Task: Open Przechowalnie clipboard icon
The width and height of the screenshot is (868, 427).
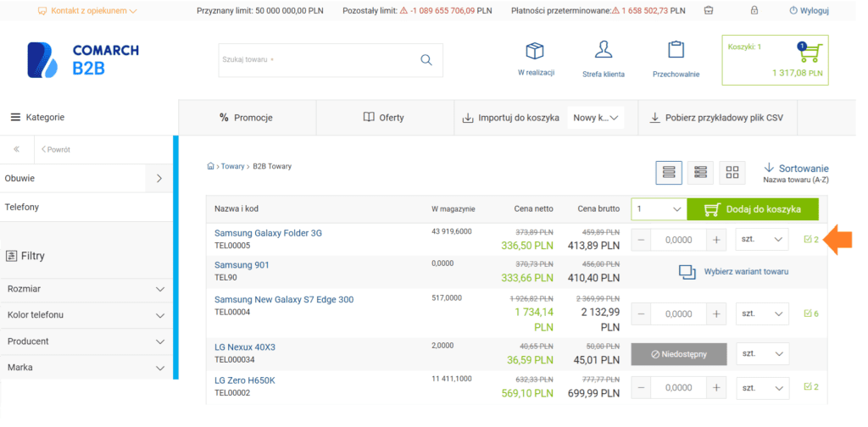Action: tap(676, 50)
